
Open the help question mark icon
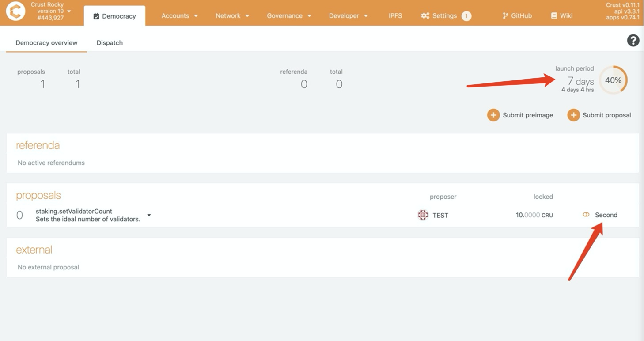point(633,41)
